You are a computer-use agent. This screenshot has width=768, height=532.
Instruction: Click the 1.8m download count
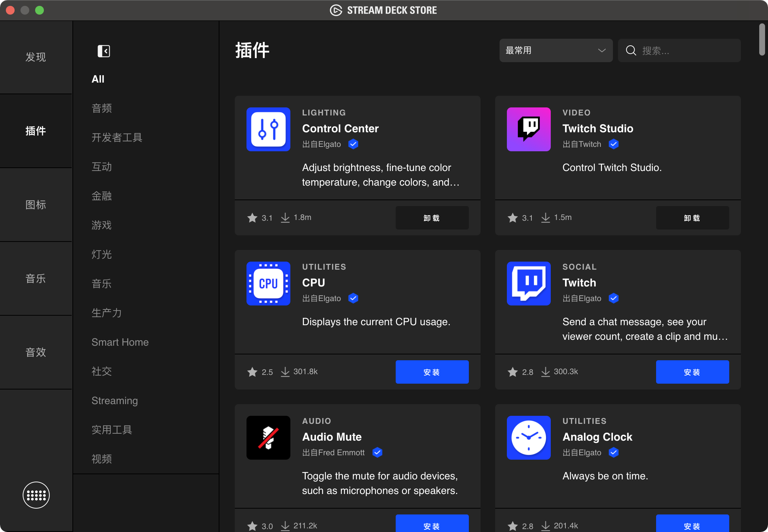[302, 217]
